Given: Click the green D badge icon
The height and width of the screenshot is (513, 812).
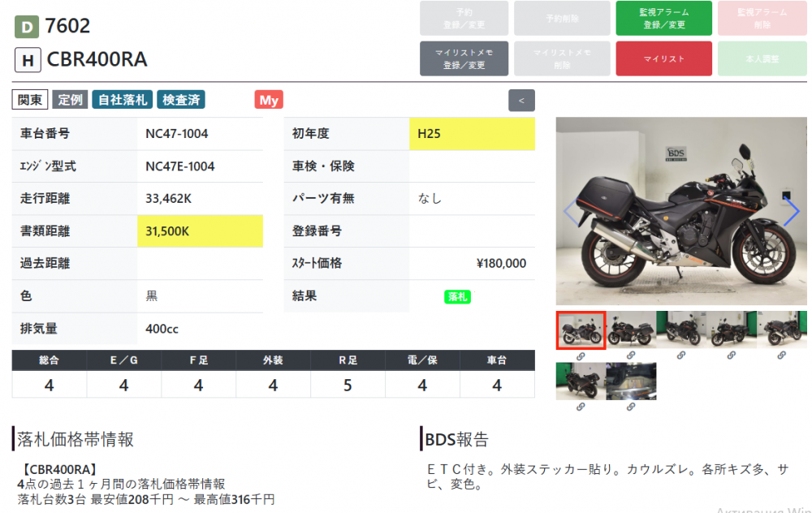Looking at the screenshot, I should (27, 27).
